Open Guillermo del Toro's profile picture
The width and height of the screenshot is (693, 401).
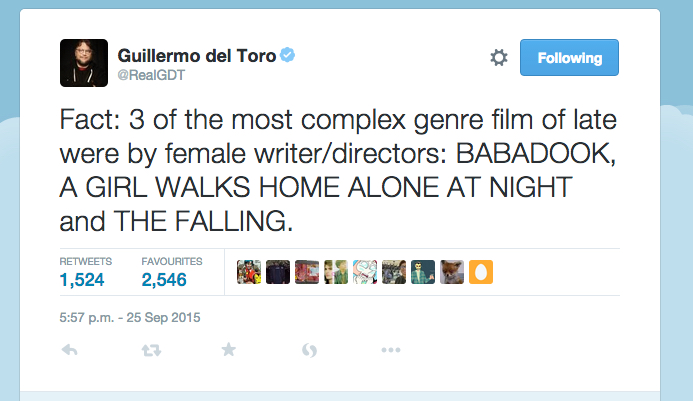[x=84, y=63]
